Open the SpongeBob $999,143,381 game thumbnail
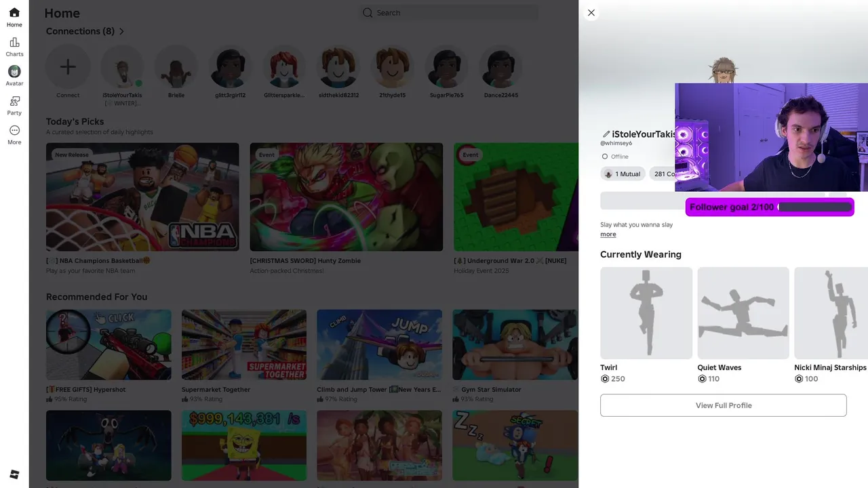The image size is (868, 488). pyautogui.click(x=244, y=445)
